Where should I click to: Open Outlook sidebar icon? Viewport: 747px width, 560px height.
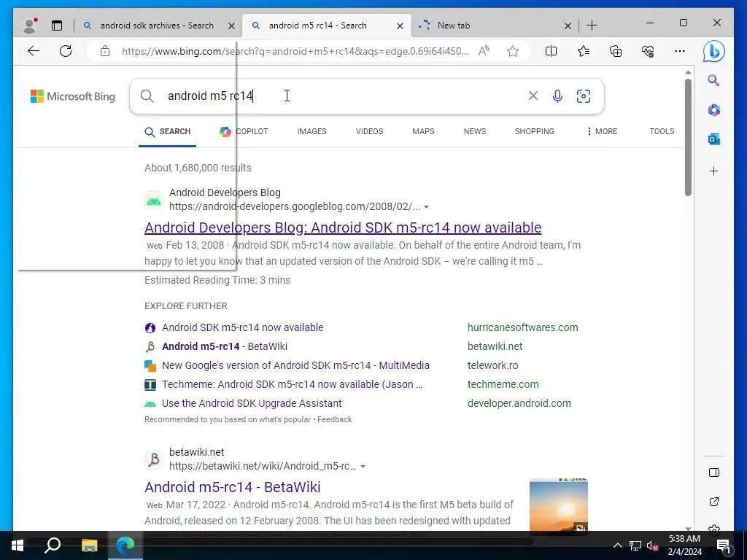713,139
